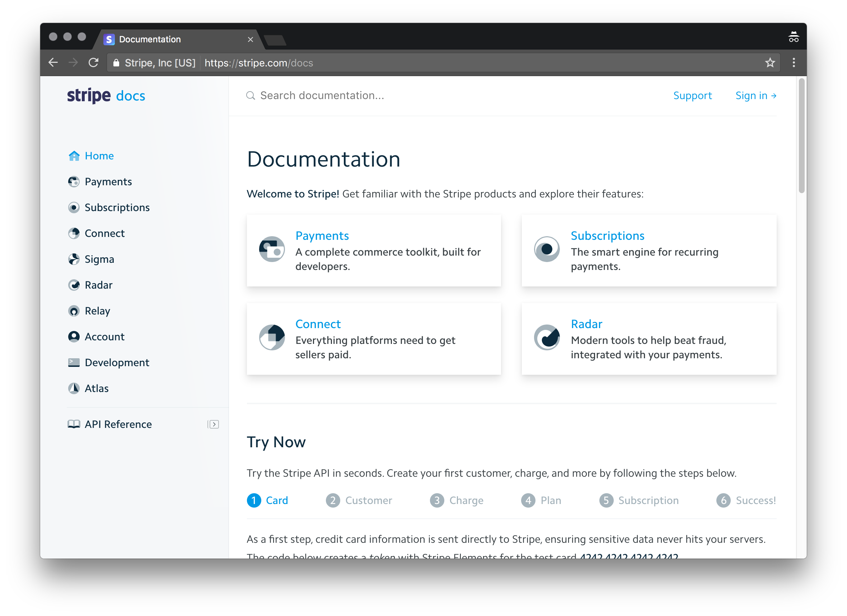Click 'Modern tools to help beat fraud' text

[649, 347]
